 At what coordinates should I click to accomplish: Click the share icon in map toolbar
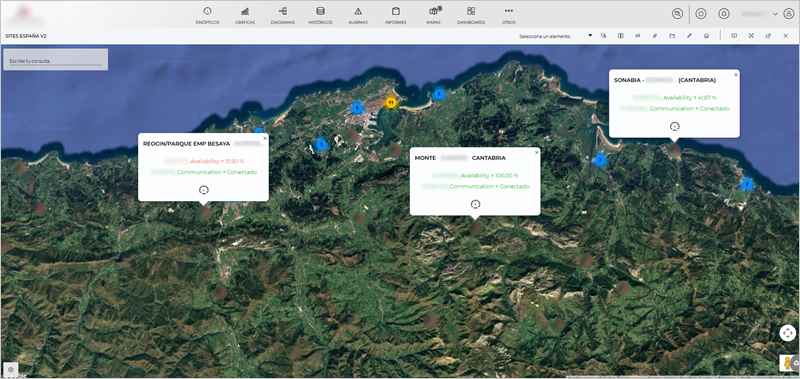point(638,36)
